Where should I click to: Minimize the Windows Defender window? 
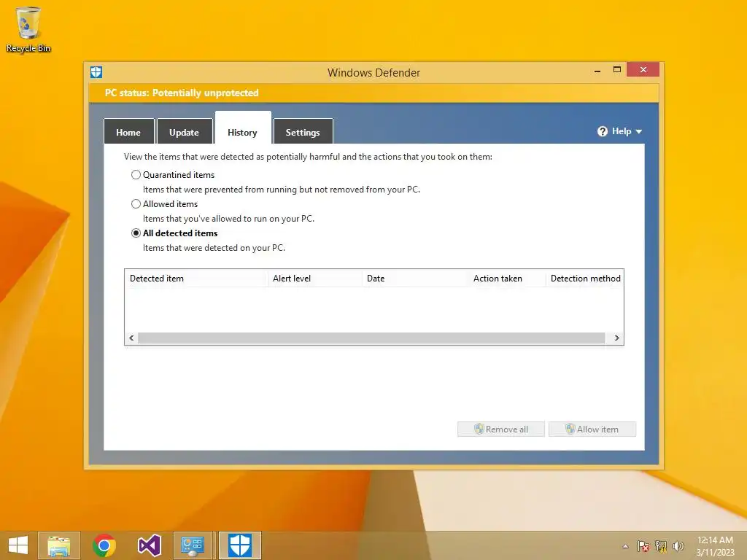point(597,71)
